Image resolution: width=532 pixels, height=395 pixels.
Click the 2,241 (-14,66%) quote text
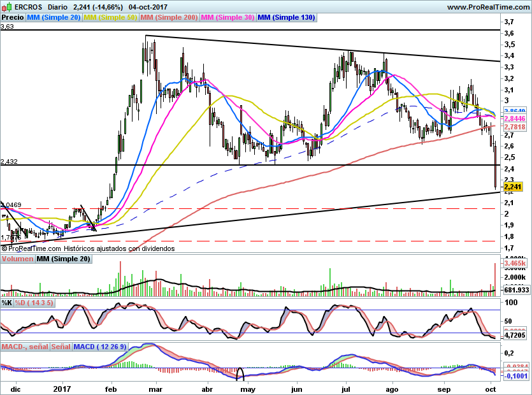98,7
